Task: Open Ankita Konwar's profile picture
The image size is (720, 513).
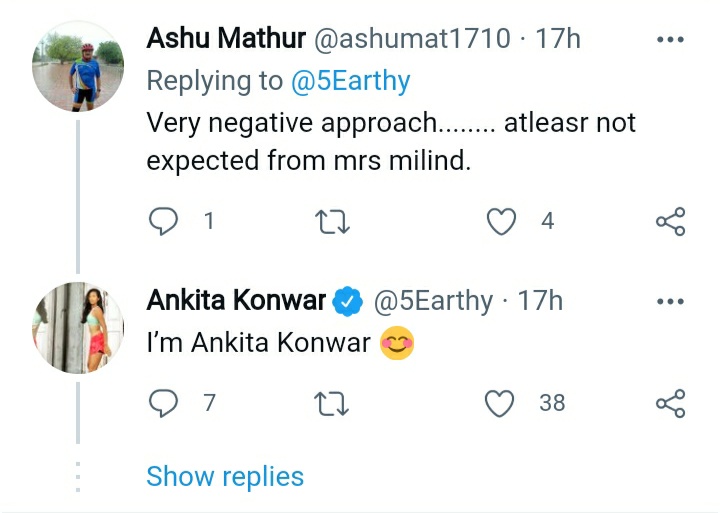Action: (78, 326)
